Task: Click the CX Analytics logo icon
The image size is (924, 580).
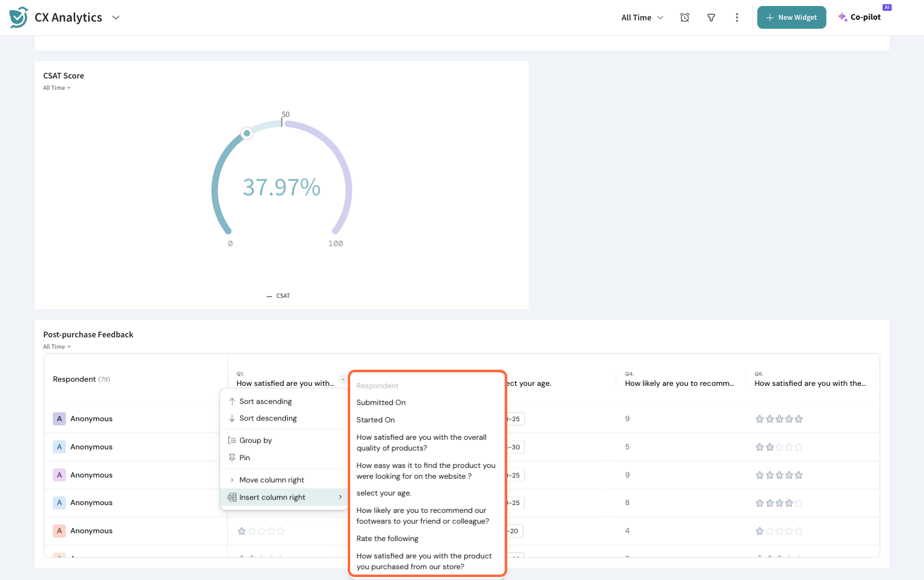Action: tap(19, 17)
